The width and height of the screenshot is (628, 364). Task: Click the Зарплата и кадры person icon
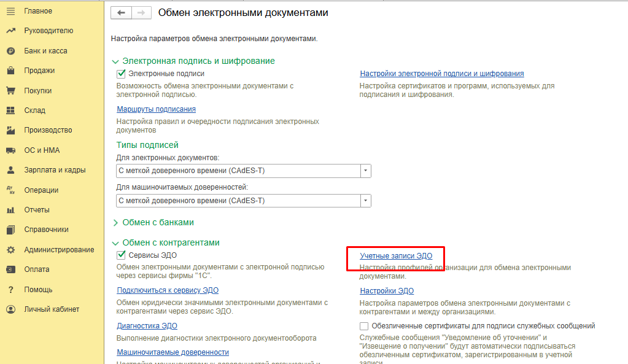(11, 170)
